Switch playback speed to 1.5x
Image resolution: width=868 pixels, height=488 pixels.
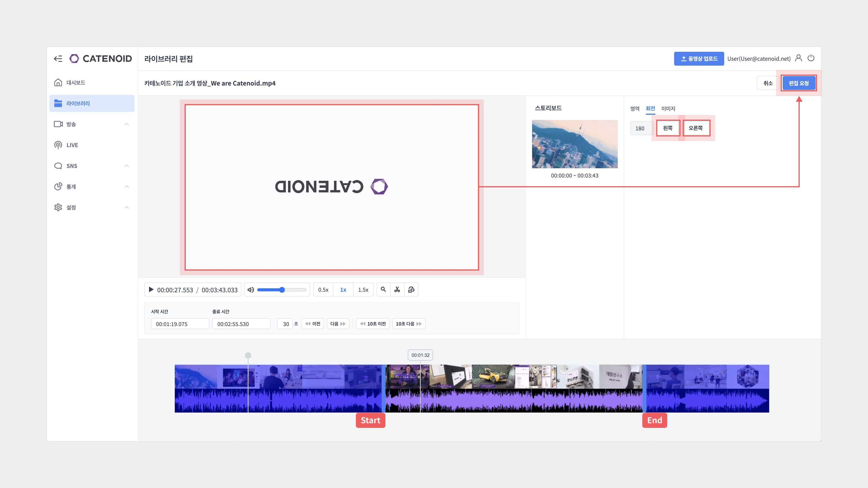click(363, 290)
